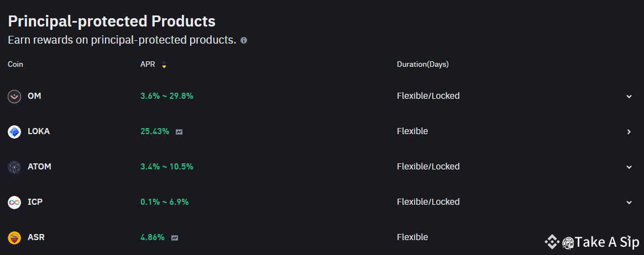
Task: Click the ATOM coin icon
Action: pyautogui.click(x=14, y=167)
